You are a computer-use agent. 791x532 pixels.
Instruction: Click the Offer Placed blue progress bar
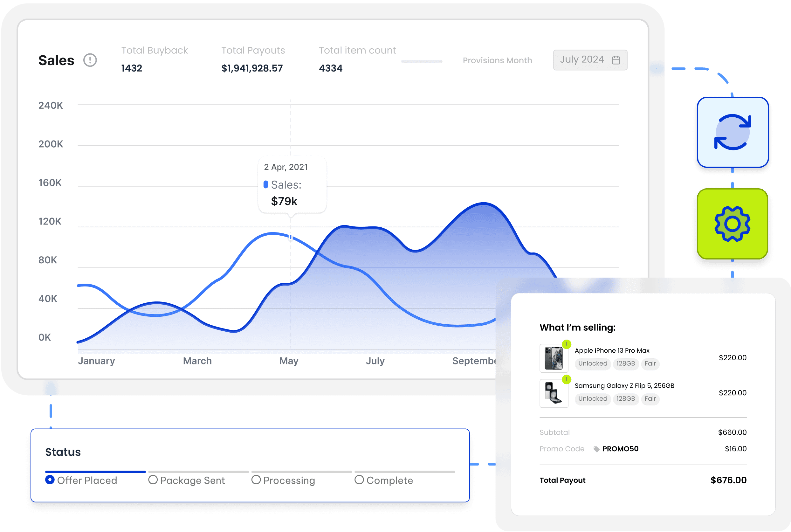95,472
